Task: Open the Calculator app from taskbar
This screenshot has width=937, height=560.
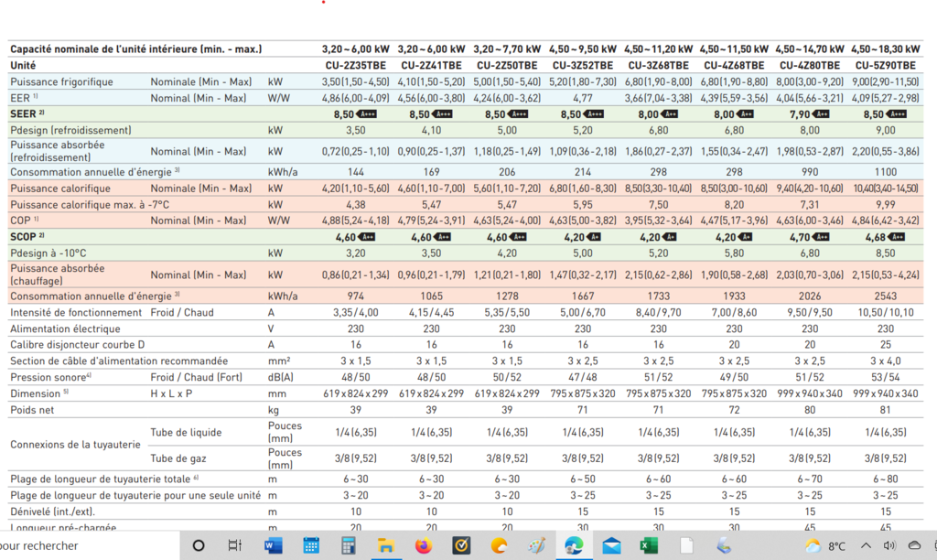Action: 348,545
